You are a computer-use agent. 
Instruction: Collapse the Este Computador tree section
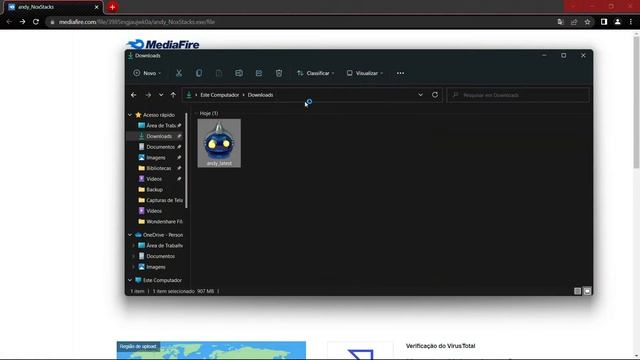(x=130, y=280)
